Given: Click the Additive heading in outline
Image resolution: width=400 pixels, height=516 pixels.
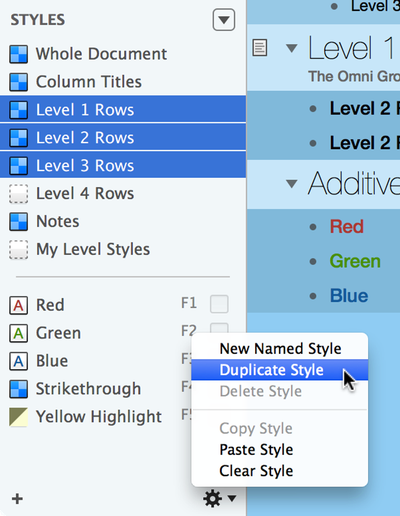Looking at the screenshot, I should click(354, 184).
